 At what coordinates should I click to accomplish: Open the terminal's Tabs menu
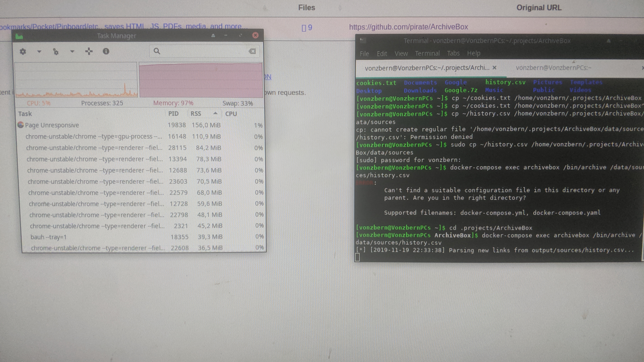pyautogui.click(x=453, y=53)
